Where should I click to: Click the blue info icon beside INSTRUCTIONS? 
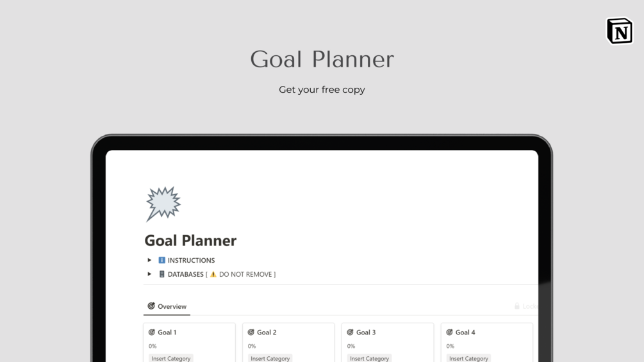(161, 260)
